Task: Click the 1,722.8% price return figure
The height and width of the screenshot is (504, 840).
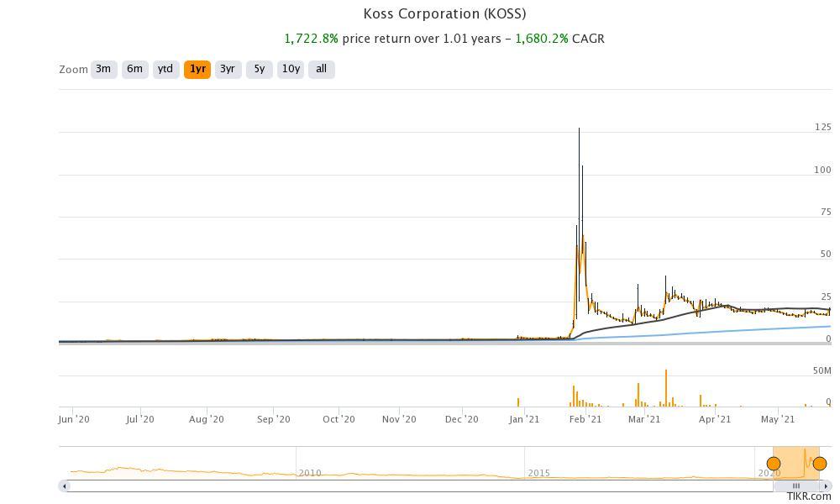Action: click(311, 39)
